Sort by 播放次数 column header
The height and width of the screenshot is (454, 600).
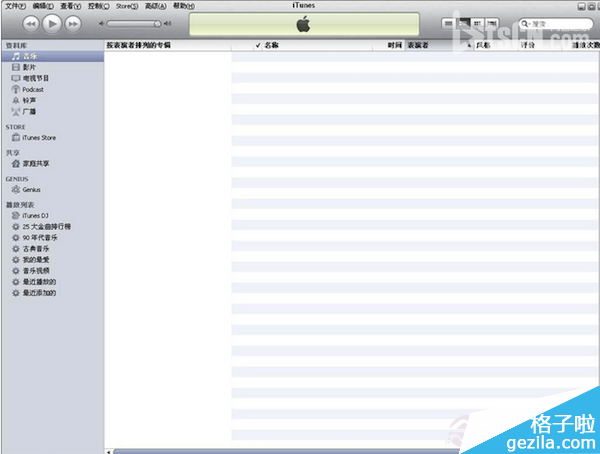click(x=580, y=45)
